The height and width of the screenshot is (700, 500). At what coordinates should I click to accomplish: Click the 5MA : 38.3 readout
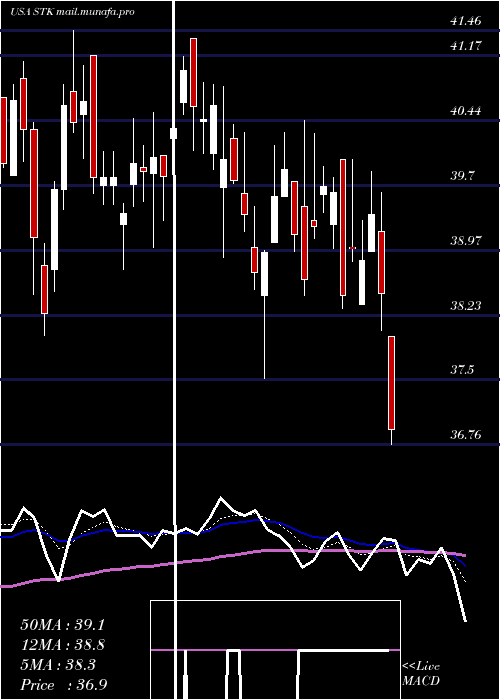(x=58, y=665)
